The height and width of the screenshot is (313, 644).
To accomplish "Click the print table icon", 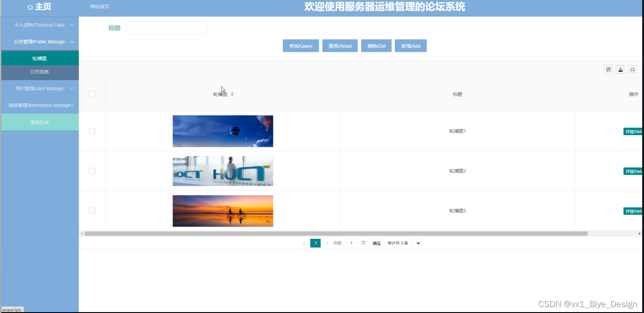I will (x=632, y=70).
